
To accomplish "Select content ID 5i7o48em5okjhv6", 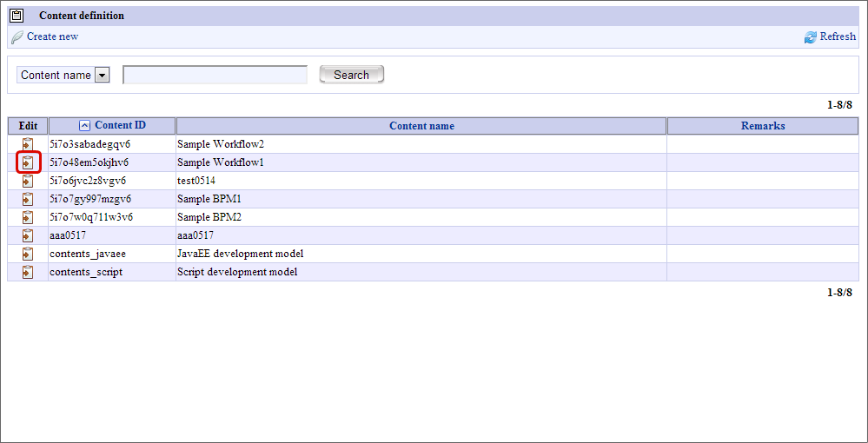I will 89,162.
